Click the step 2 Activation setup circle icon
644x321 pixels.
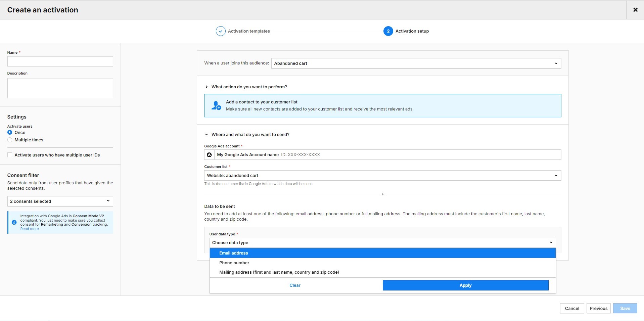(x=388, y=31)
